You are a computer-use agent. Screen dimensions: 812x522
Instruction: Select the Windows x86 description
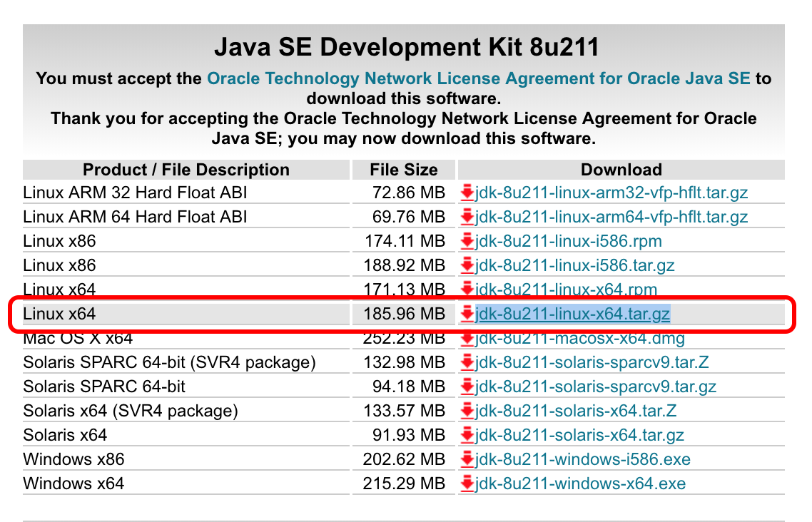tap(73, 459)
